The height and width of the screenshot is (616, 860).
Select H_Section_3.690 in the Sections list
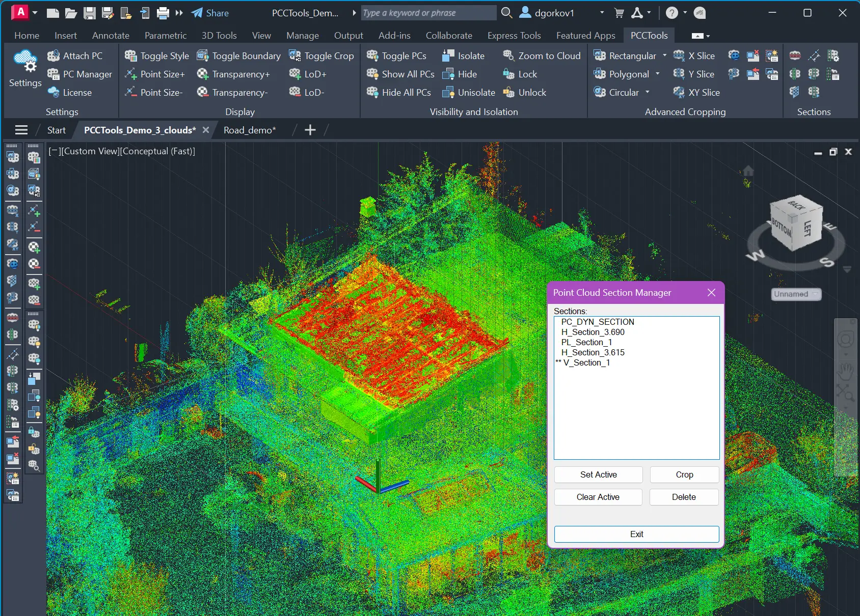click(593, 332)
